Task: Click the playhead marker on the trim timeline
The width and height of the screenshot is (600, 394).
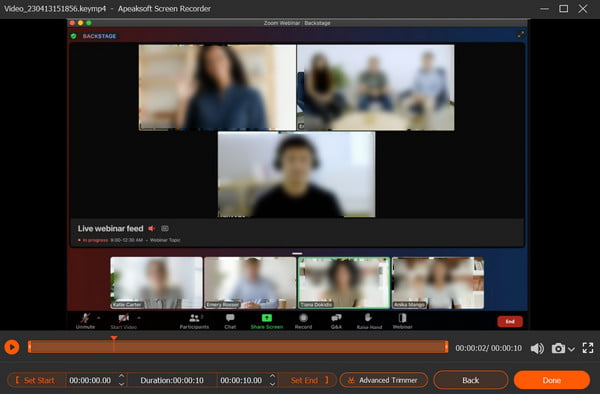Action: point(114,338)
